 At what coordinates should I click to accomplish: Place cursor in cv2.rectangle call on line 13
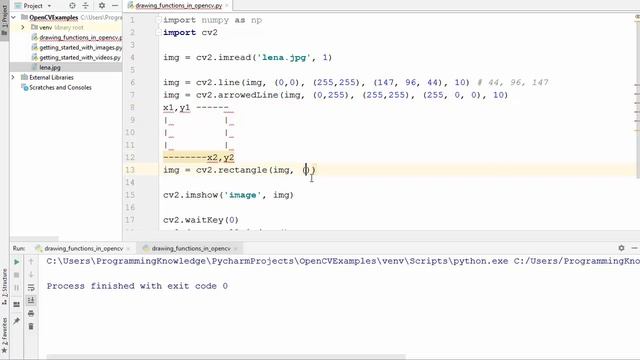[239, 170]
